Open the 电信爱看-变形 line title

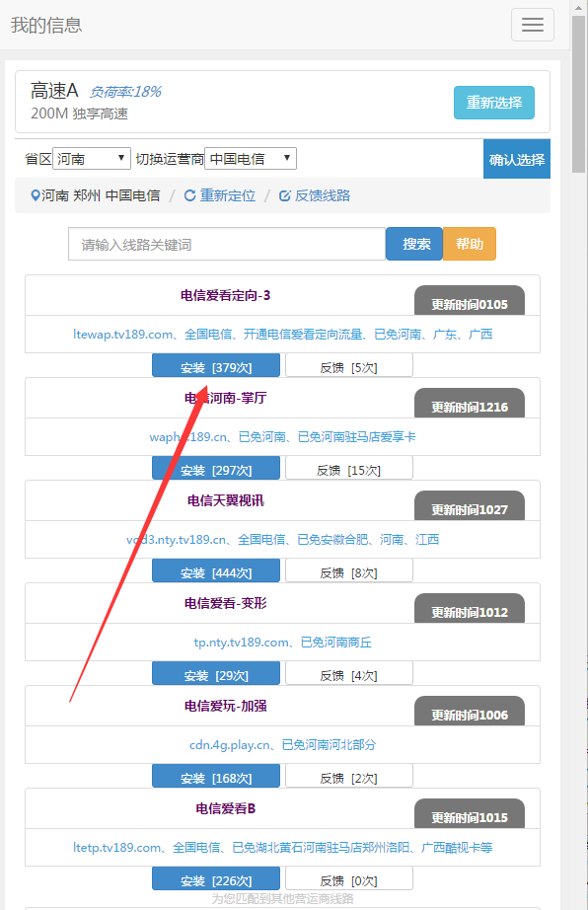(226, 603)
